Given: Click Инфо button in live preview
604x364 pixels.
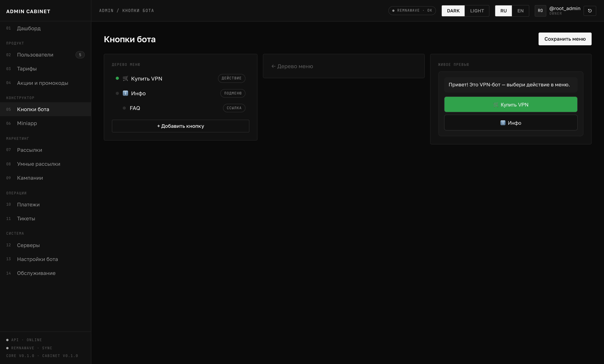Looking at the screenshot, I should 511,123.
